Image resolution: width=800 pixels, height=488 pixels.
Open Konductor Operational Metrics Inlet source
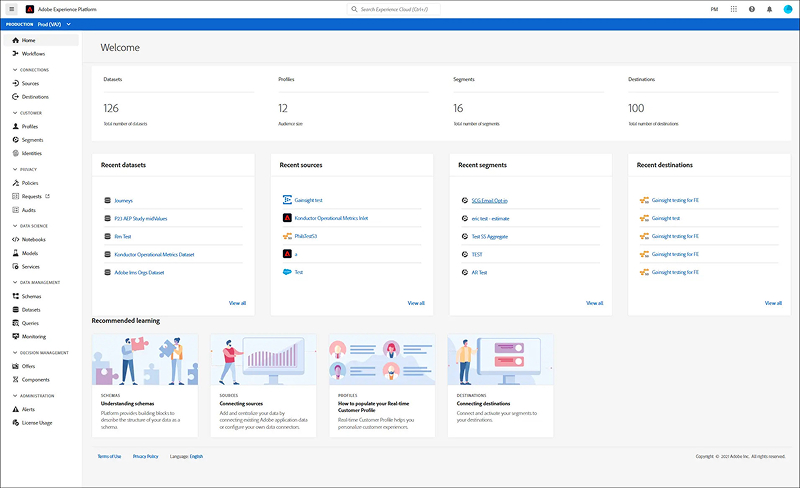[331, 218]
